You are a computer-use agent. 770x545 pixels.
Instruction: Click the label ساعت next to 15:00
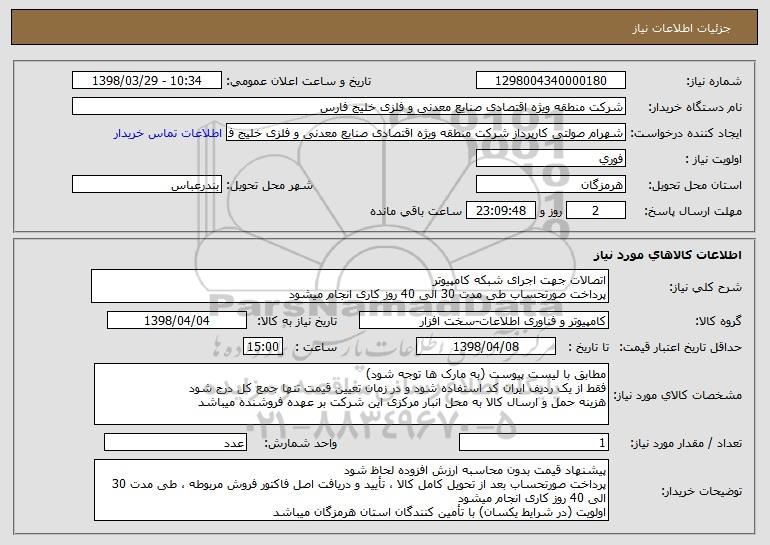coord(316,347)
